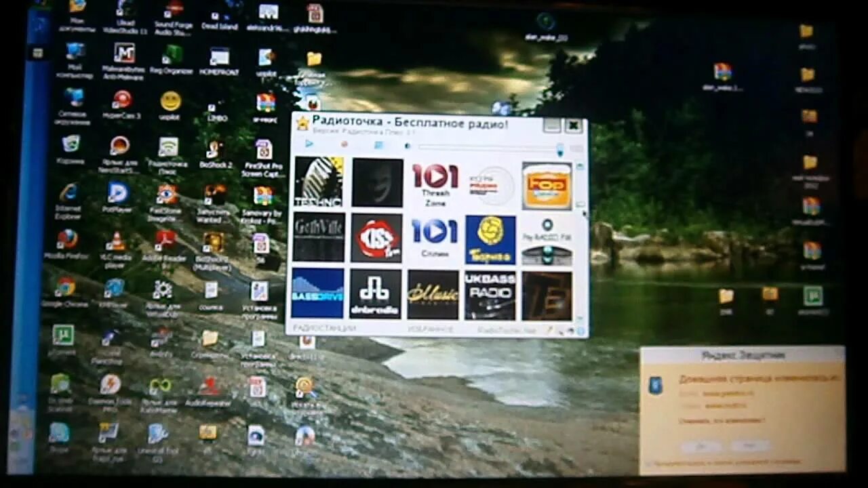The image size is (868, 488).
Task: Click the Radiotochka star logo in title bar
Action: [302, 123]
